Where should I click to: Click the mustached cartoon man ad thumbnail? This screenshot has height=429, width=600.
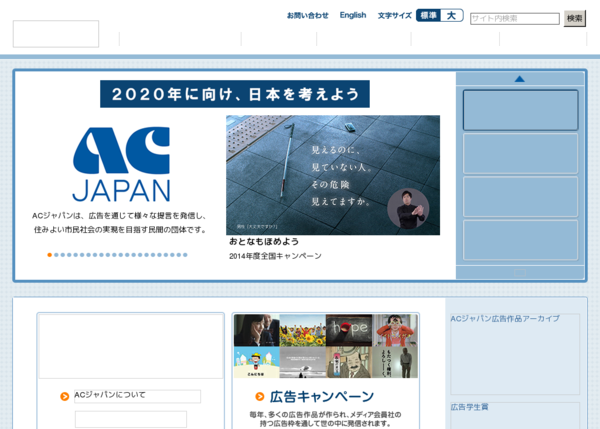pos(349,362)
